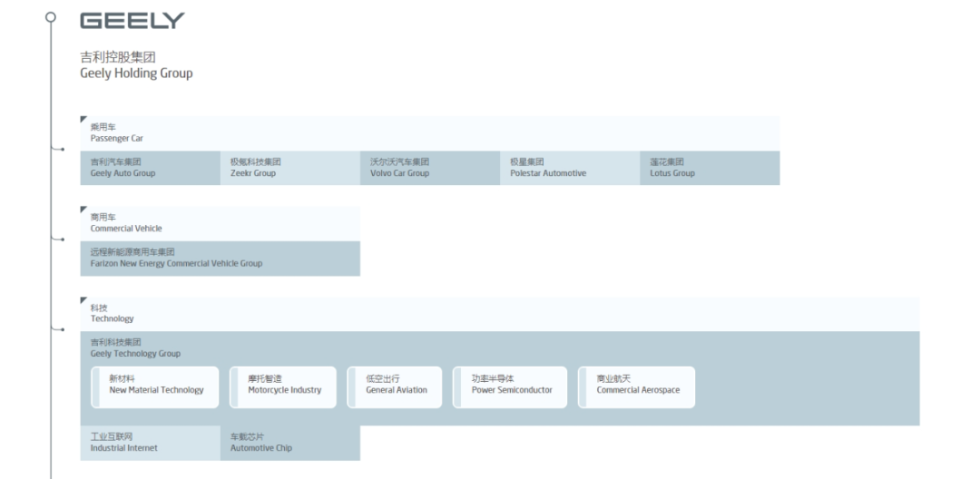The image size is (980, 479).
Task: Select the New Material Technology card
Action: 155,387
